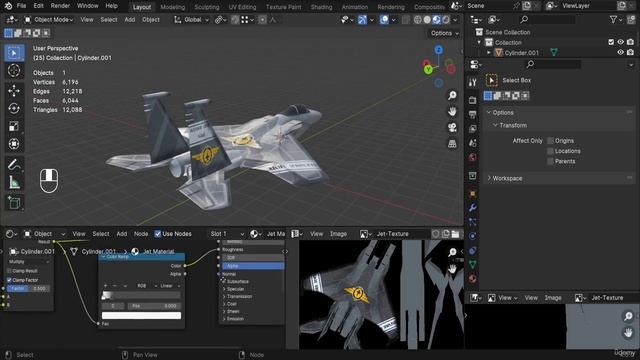
Task: Open the Global transform orientation dropdown
Action: coord(191,20)
